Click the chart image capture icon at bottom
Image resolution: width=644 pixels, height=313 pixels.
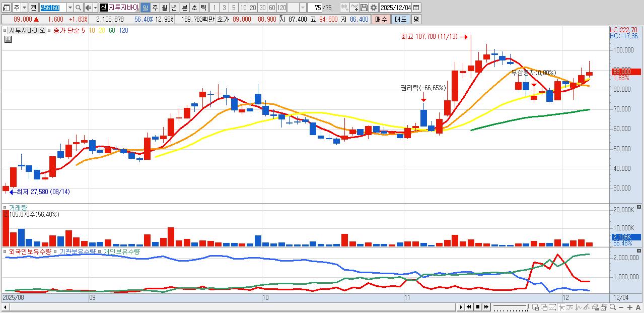(x=604, y=307)
